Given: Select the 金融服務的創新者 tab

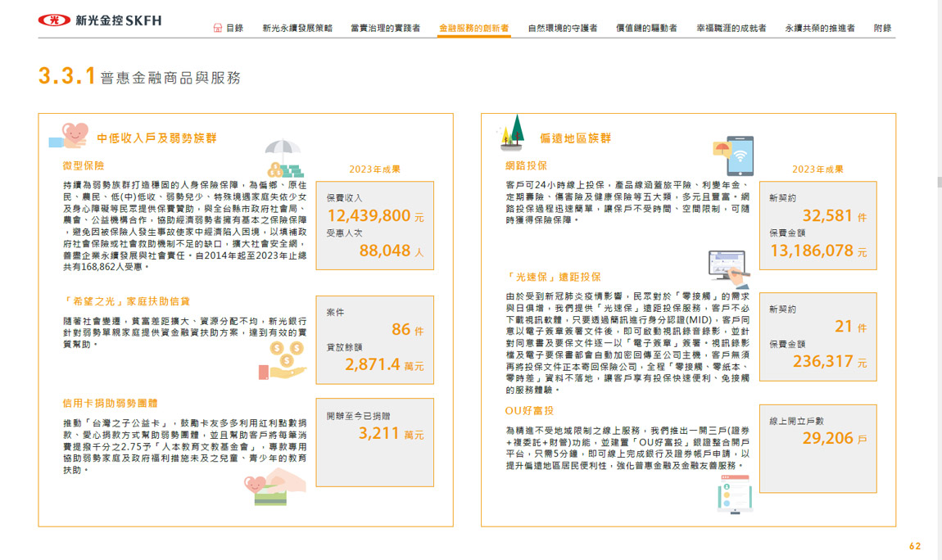Looking at the screenshot, I should [x=473, y=28].
